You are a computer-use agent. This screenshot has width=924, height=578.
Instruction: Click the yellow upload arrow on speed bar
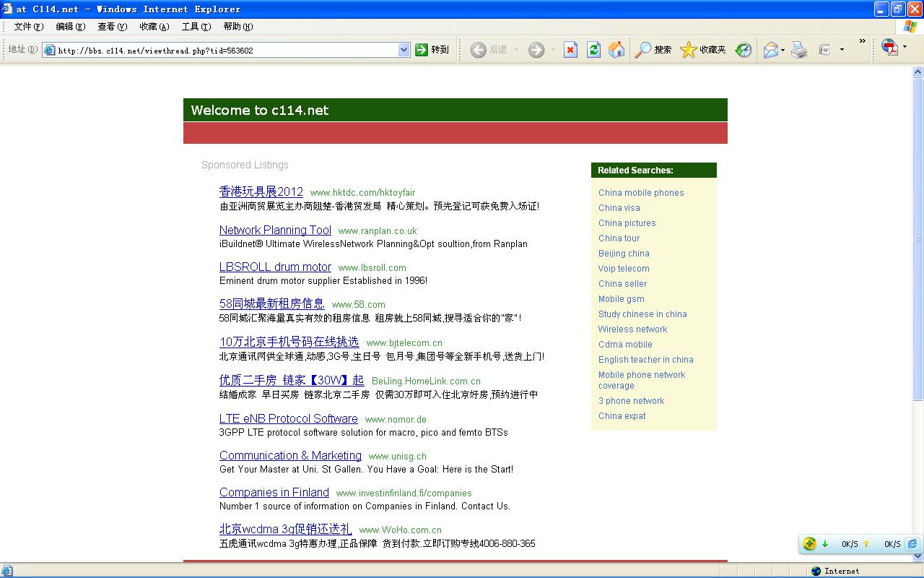coord(866,544)
